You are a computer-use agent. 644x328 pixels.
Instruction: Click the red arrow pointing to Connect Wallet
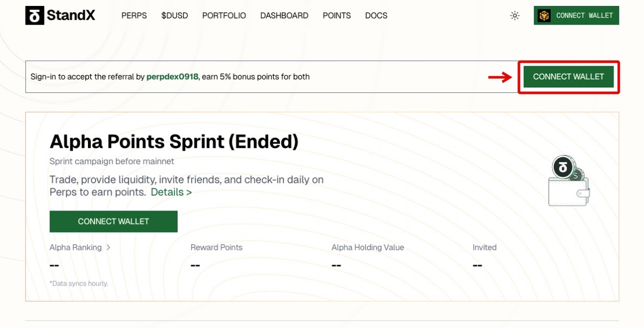click(500, 77)
